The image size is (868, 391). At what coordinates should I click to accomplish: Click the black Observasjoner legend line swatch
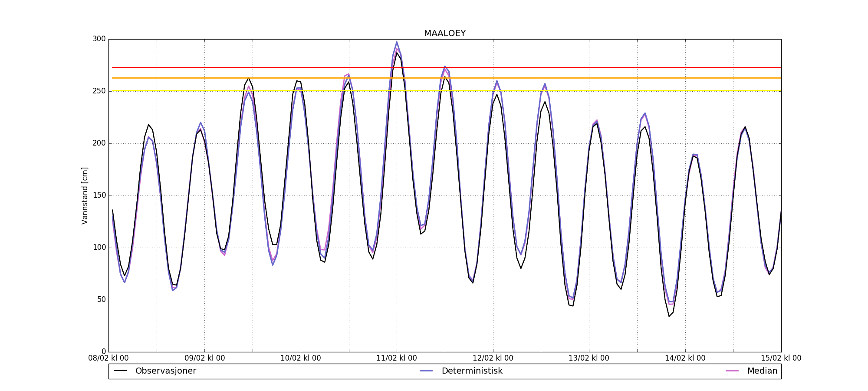point(120,371)
